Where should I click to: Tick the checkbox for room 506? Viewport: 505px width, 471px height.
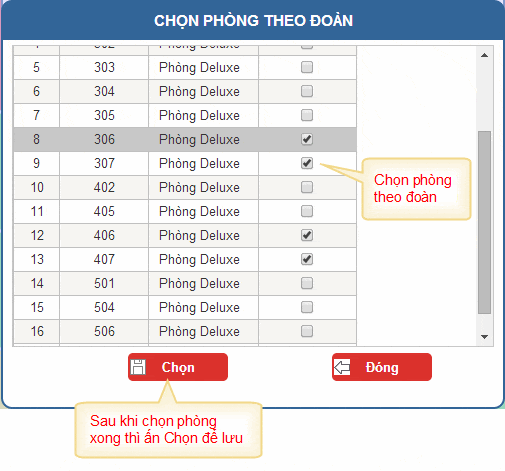point(307,331)
